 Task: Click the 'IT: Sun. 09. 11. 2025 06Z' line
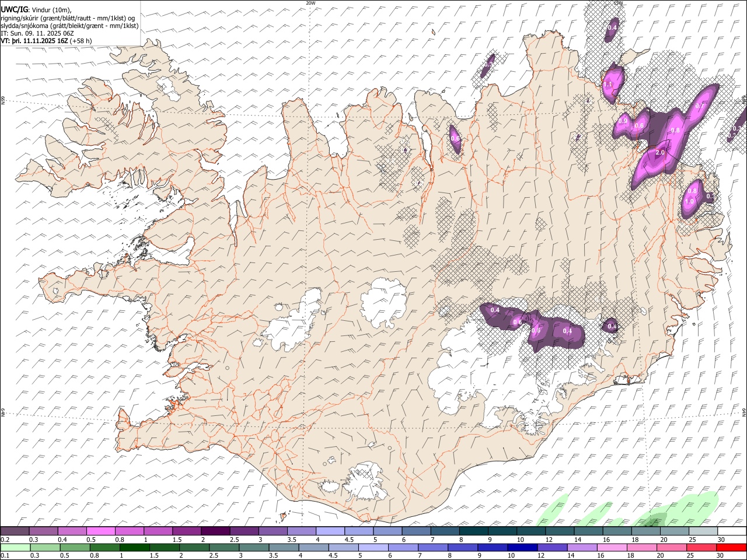coord(37,33)
